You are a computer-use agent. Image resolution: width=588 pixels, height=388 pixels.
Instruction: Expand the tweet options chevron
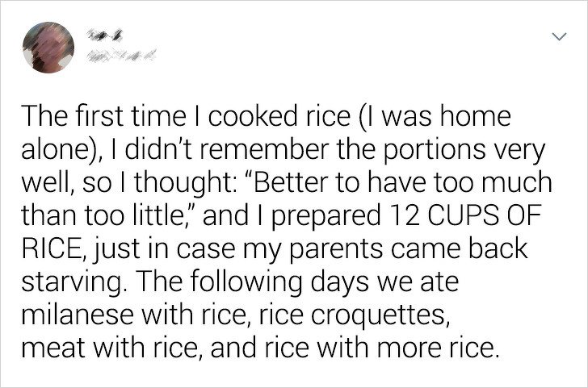[559, 36]
